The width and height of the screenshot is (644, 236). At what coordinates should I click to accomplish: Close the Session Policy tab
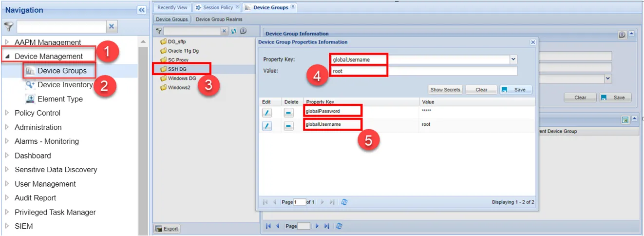click(237, 7)
